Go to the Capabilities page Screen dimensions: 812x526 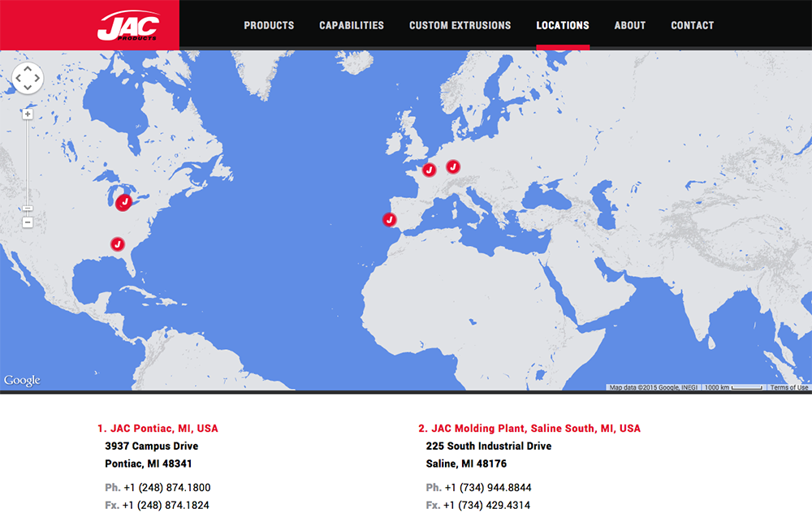352,25
